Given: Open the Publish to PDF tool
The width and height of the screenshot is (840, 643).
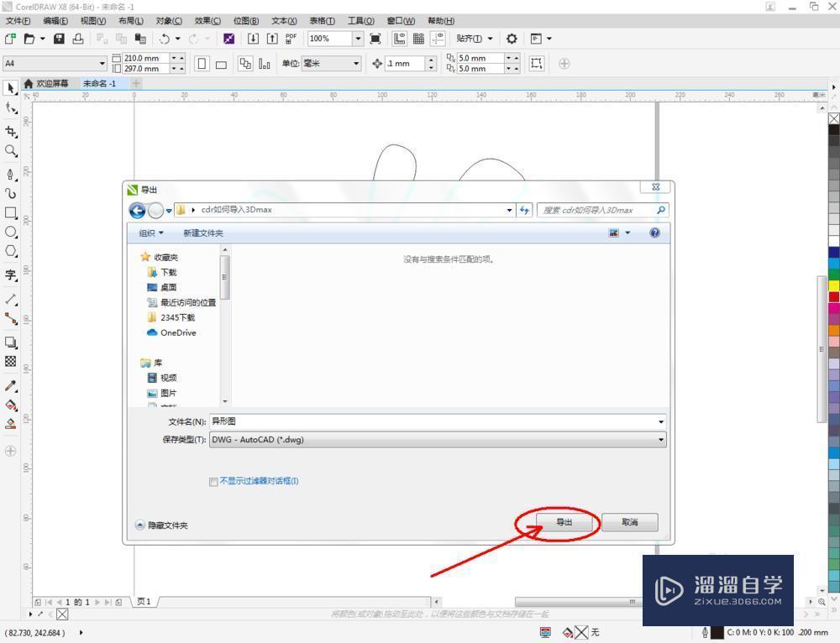Looking at the screenshot, I should pyautogui.click(x=290, y=39).
